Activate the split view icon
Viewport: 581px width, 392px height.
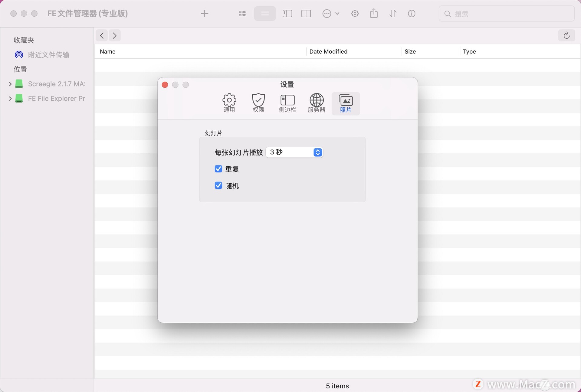tap(306, 13)
